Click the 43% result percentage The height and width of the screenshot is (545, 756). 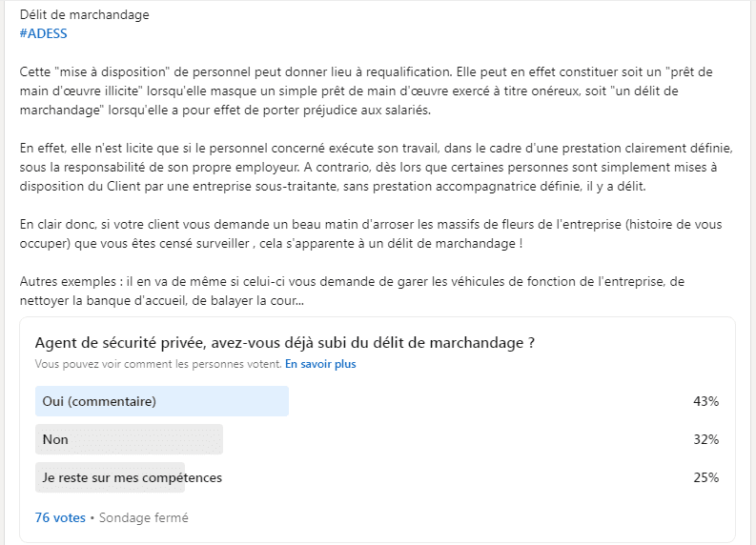coord(705,401)
